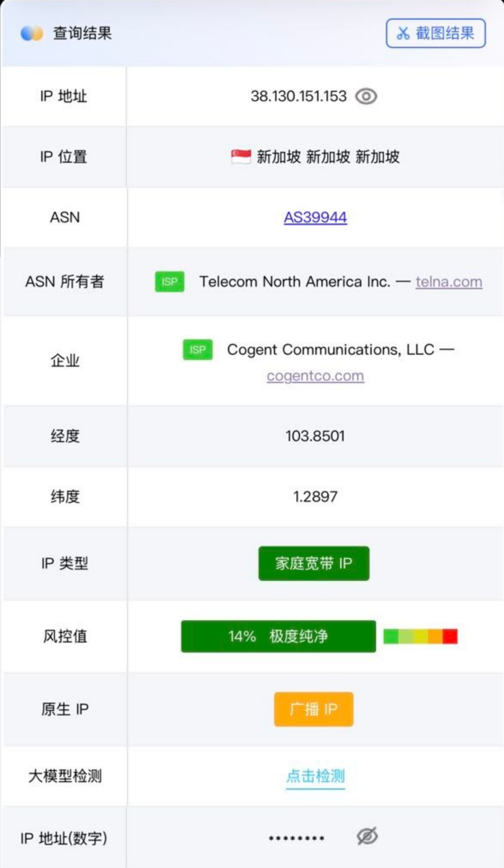Screen dimensions: 504x868
Task: Start the 点击检测 large model detection
Action: 315,776
